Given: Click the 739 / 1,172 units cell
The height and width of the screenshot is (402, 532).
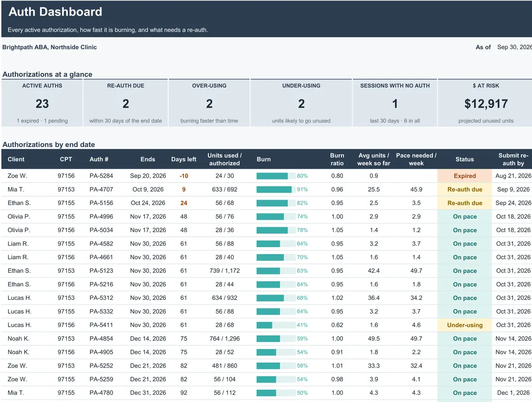Looking at the screenshot, I should (x=224, y=271).
